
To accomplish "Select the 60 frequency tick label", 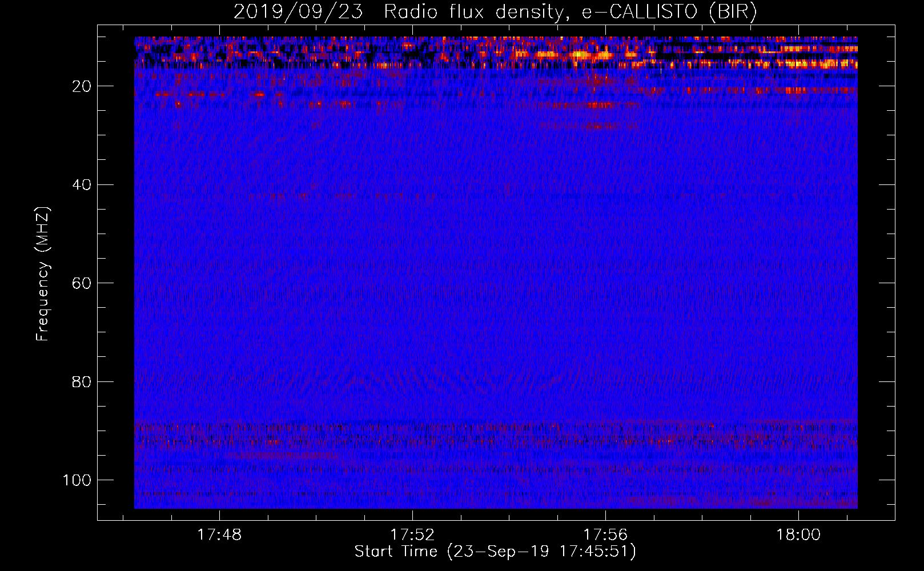I will (x=82, y=283).
